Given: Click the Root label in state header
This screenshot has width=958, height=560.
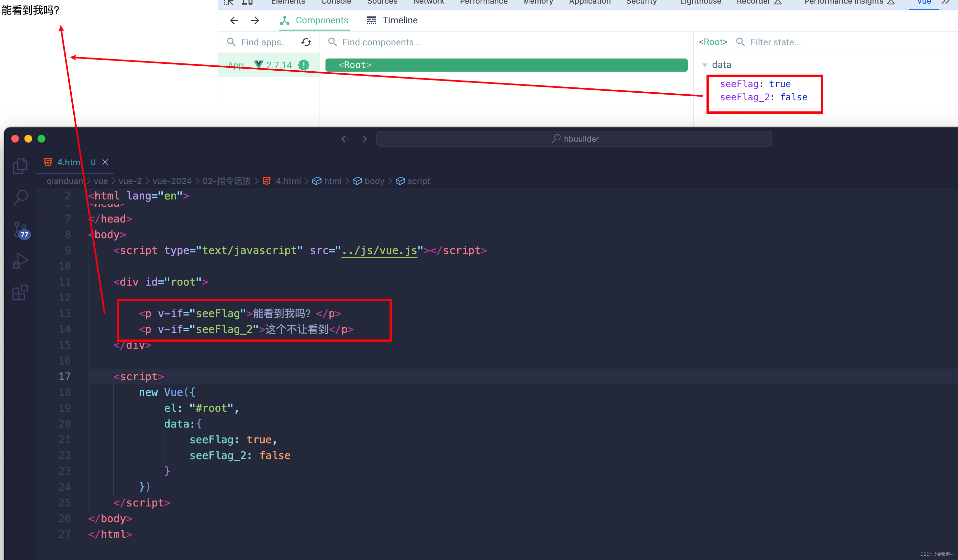Looking at the screenshot, I should point(713,42).
